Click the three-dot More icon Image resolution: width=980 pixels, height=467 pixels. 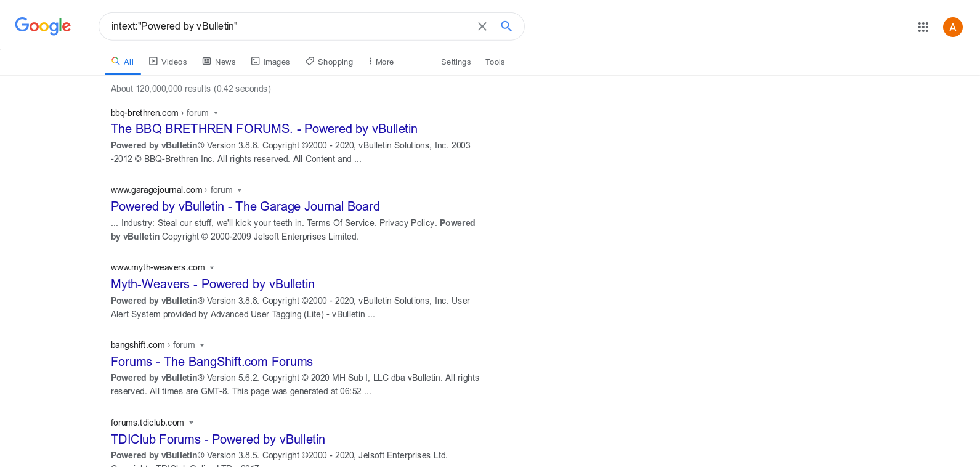(370, 62)
